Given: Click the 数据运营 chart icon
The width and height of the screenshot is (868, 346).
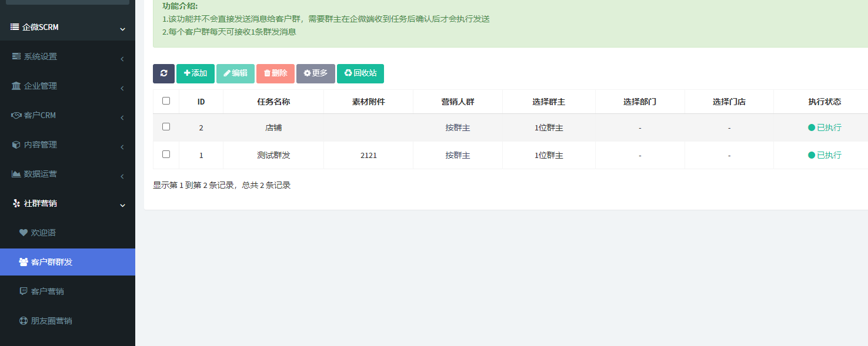Looking at the screenshot, I should [16, 174].
